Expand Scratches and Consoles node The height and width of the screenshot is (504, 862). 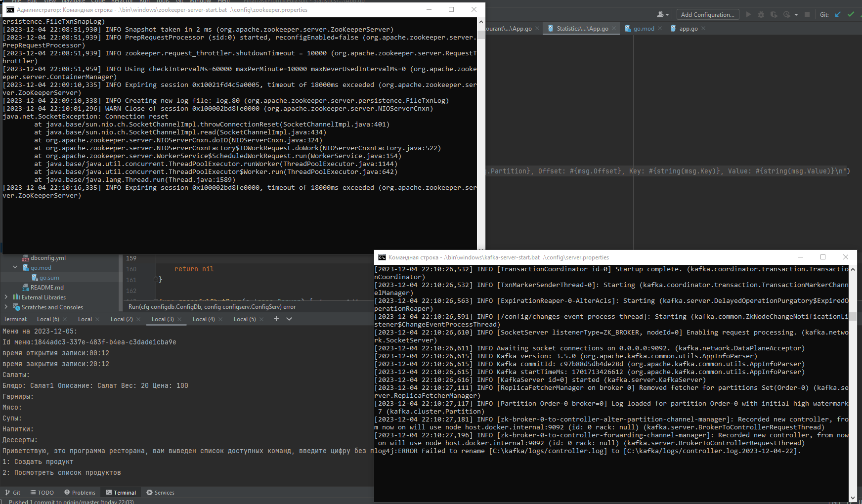coord(6,307)
